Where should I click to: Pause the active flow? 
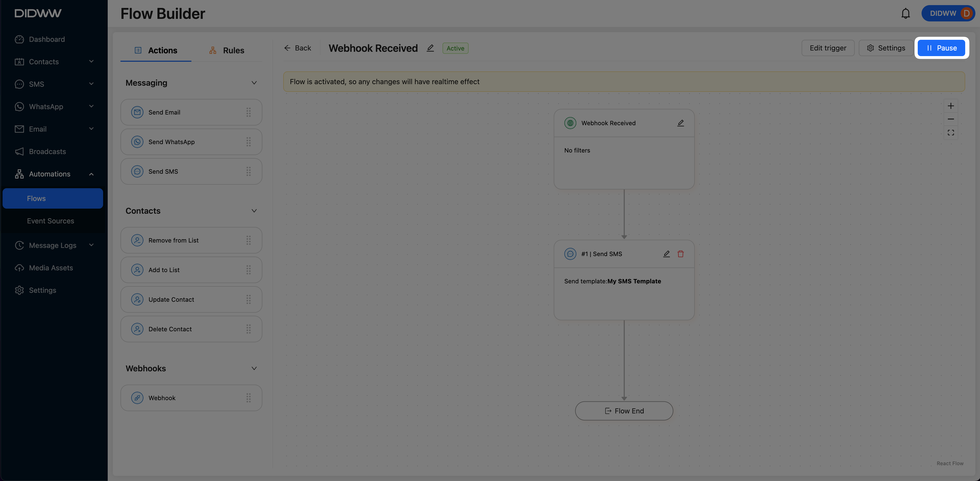pyautogui.click(x=941, y=48)
